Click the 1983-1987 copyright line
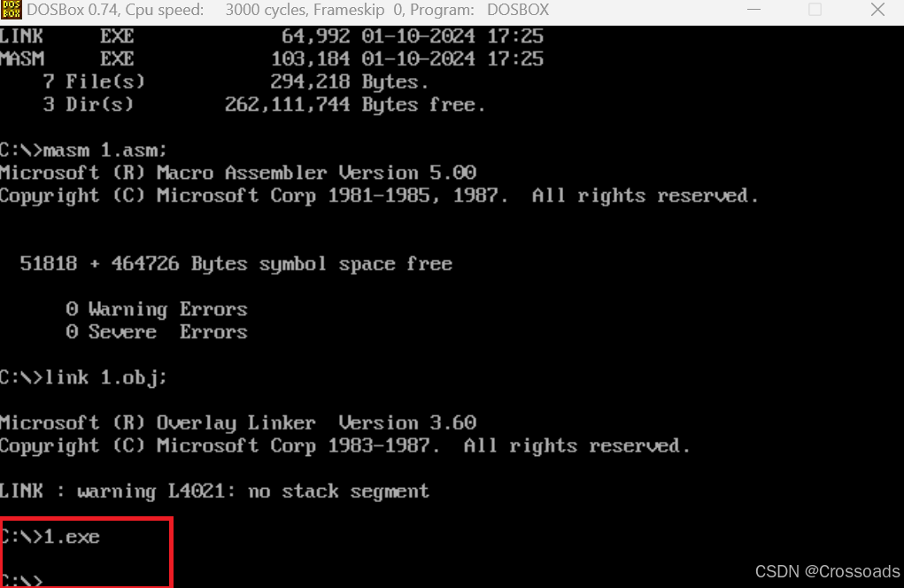The height and width of the screenshot is (588, 904). [344, 445]
